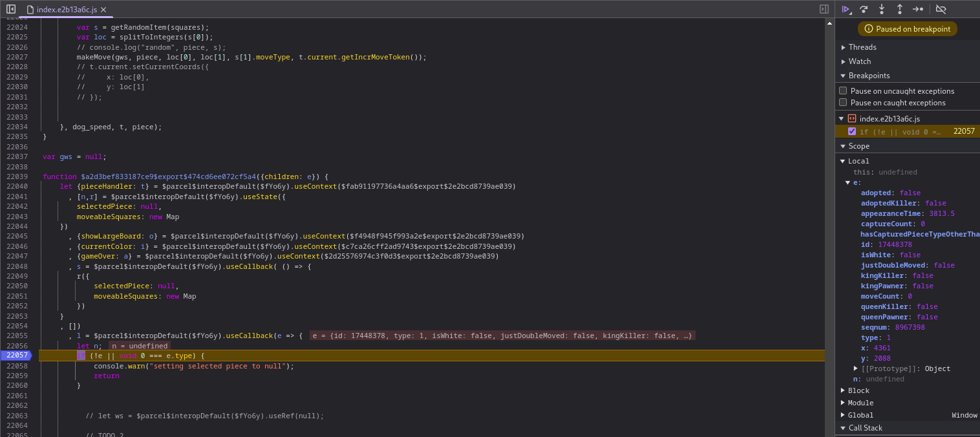Click the Window value of Global scope
980x437 pixels.
tap(964, 415)
